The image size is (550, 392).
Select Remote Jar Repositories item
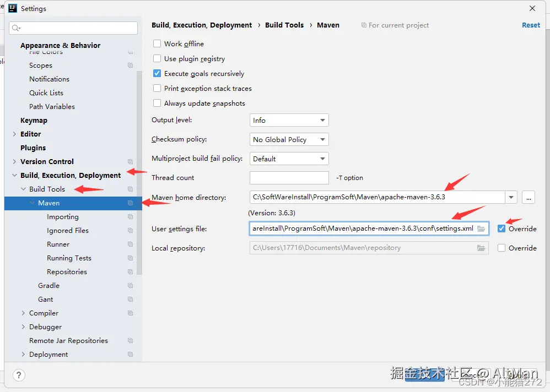[68, 340]
